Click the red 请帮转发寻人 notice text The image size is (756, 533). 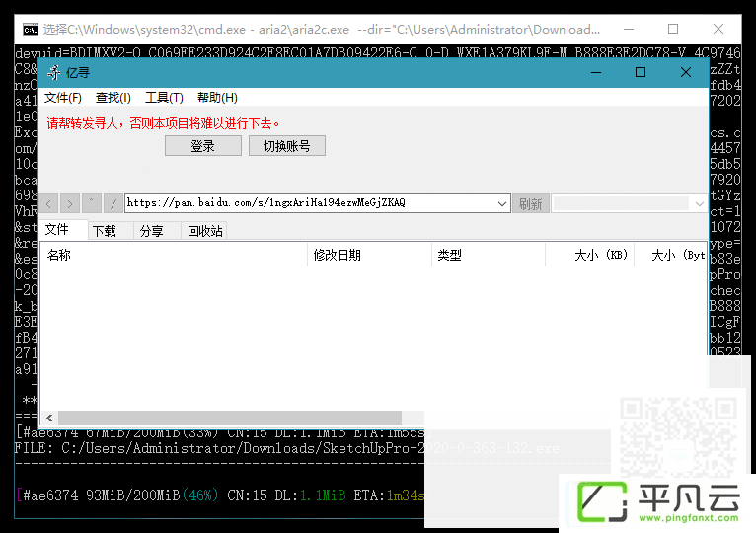(163, 124)
